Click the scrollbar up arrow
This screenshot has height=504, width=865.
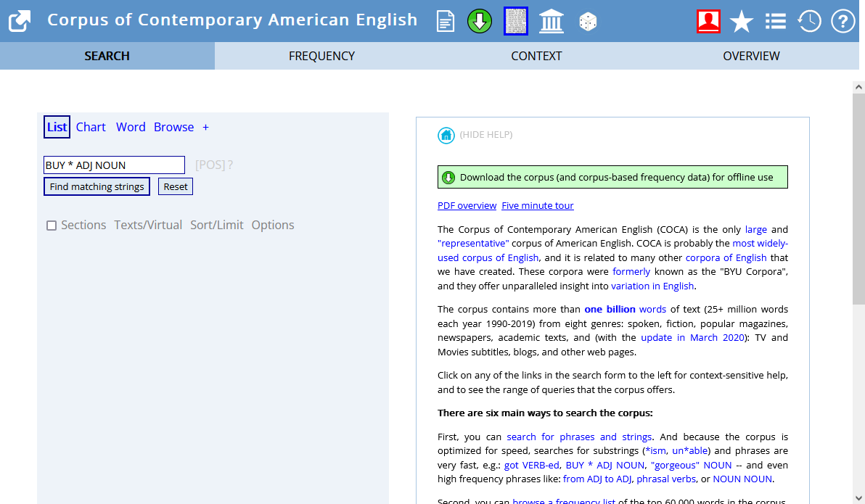pos(858,87)
